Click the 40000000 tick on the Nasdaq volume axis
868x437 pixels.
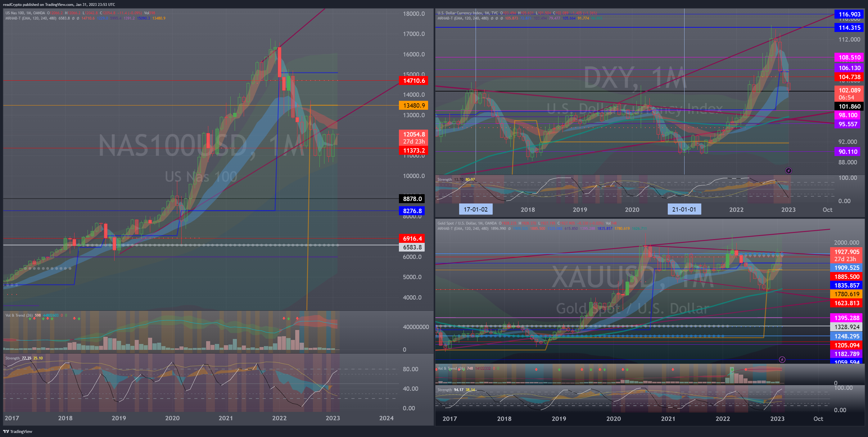coord(415,327)
